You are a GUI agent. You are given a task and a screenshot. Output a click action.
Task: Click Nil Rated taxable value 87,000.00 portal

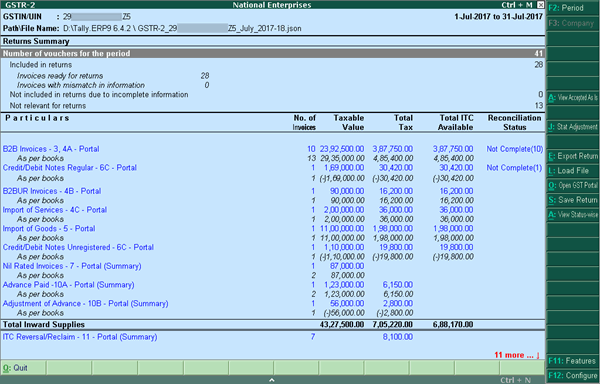(347, 266)
